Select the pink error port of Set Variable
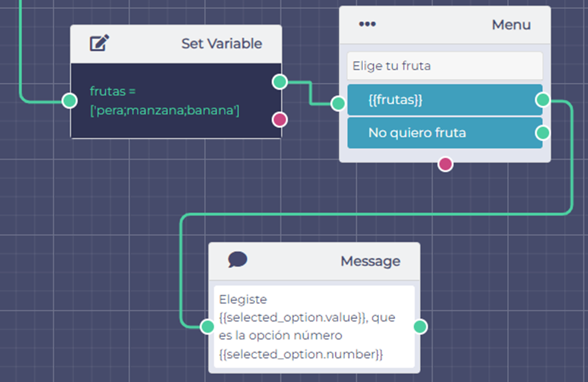This screenshot has width=588, height=382. (x=280, y=119)
